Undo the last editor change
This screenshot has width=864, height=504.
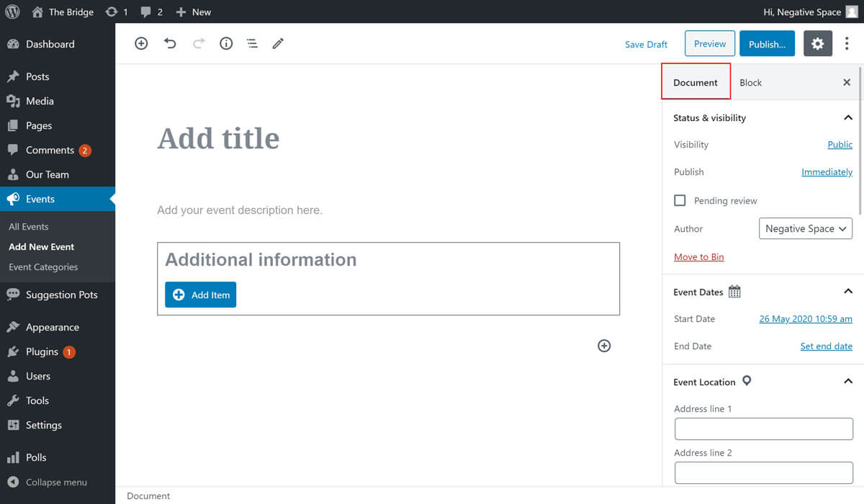[x=170, y=44]
